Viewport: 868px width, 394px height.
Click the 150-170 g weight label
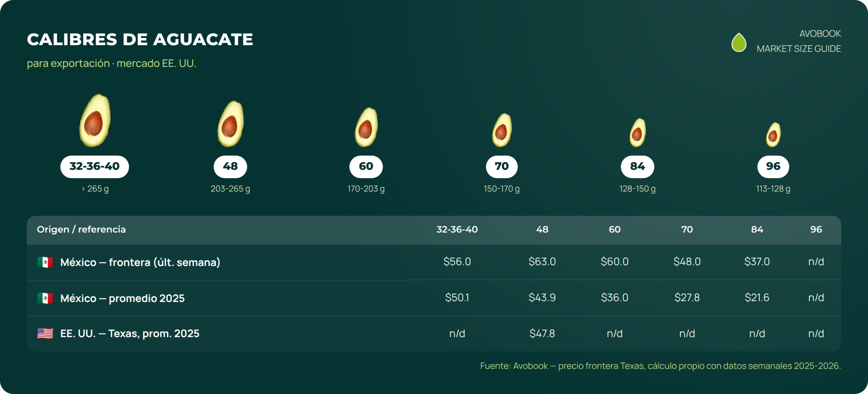click(502, 189)
